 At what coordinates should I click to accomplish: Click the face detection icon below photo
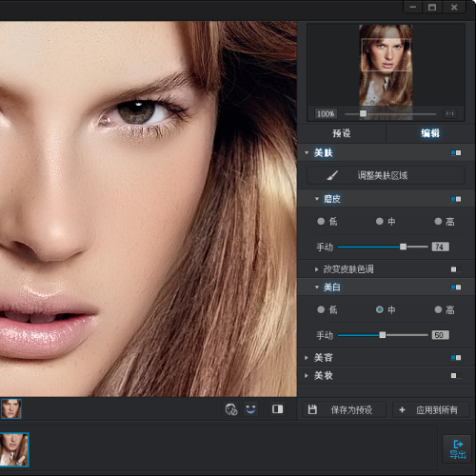231,409
